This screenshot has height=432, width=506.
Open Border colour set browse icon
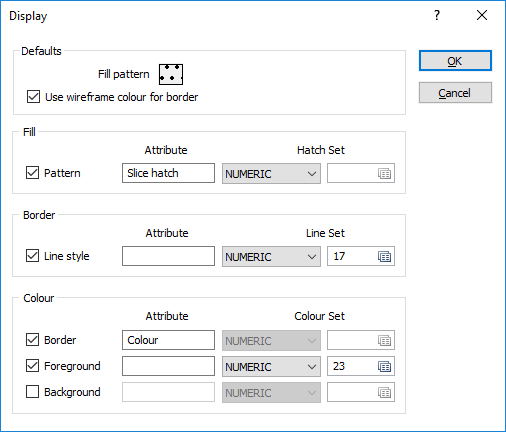tap(384, 341)
